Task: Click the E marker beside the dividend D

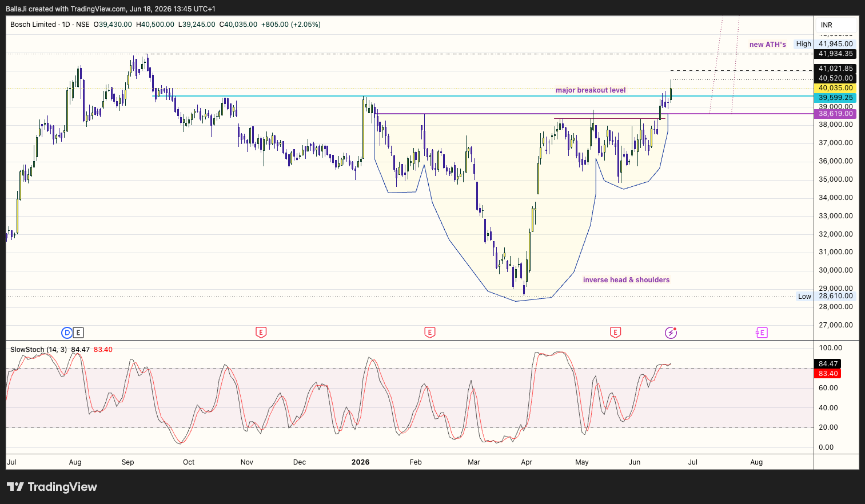Action: coord(78,333)
